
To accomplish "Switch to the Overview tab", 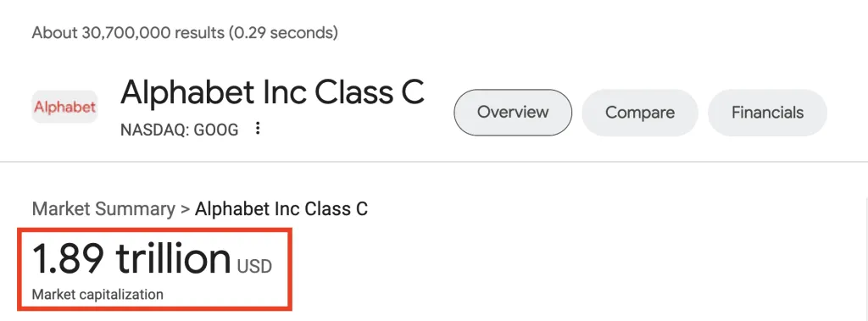I will click(513, 113).
